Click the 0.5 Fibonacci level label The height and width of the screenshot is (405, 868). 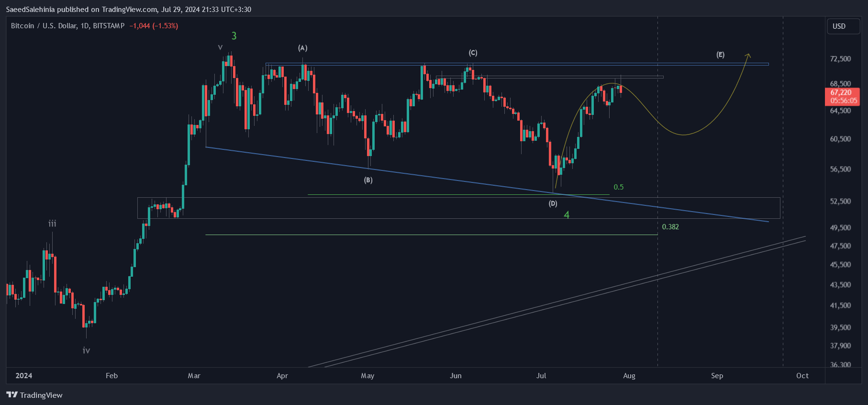tap(619, 187)
